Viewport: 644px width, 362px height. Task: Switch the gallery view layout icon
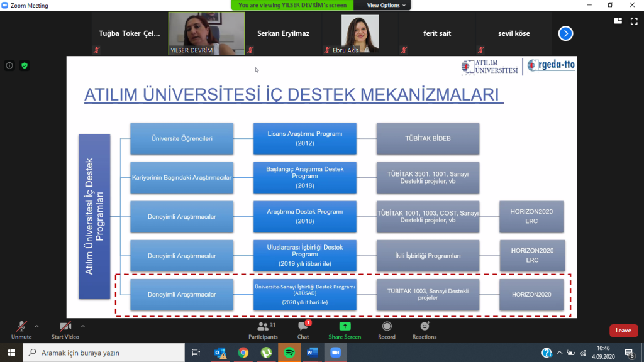pos(618,20)
